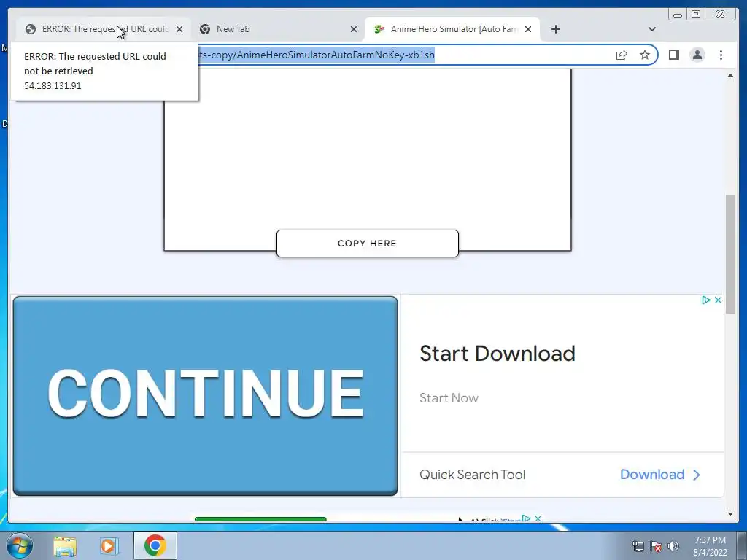Close the New Tab tab

click(354, 29)
